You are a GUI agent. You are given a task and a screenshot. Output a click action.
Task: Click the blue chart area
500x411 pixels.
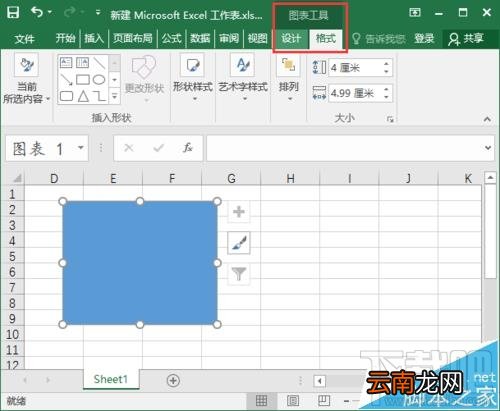coord(140,263)
